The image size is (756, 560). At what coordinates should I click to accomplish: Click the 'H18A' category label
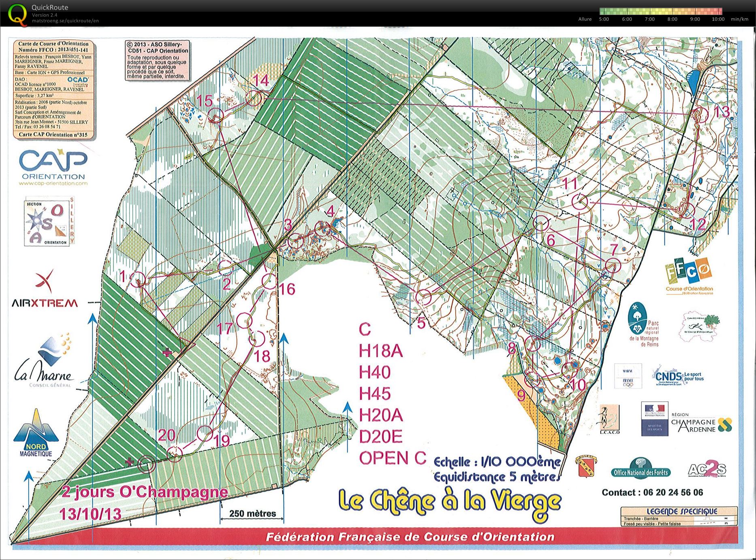[381, 351]
